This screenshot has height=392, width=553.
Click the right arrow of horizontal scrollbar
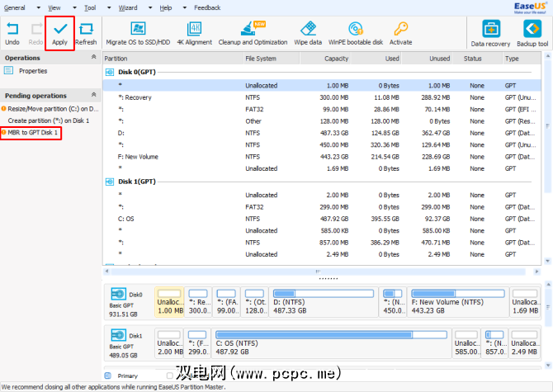536,272
